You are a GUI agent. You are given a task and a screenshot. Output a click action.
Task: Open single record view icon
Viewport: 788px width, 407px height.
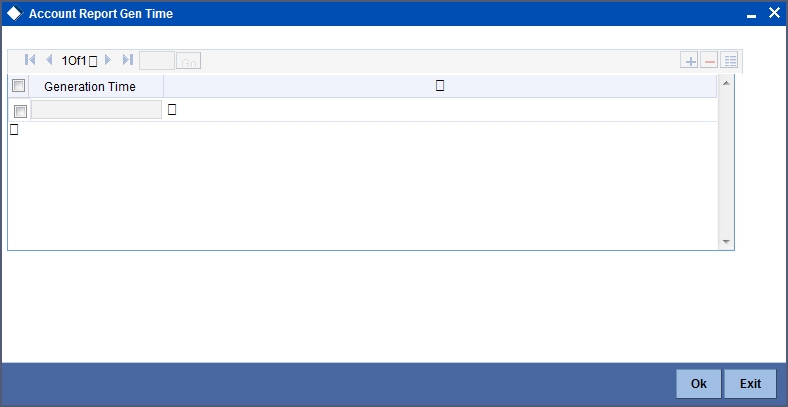(x=729, y=60)
